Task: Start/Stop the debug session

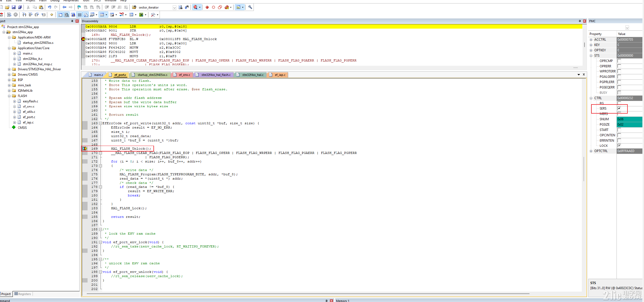Action: click(195, 7)
